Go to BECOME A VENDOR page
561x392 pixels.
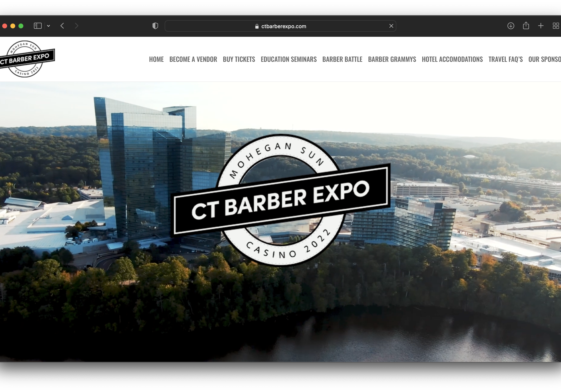[193, 59]
